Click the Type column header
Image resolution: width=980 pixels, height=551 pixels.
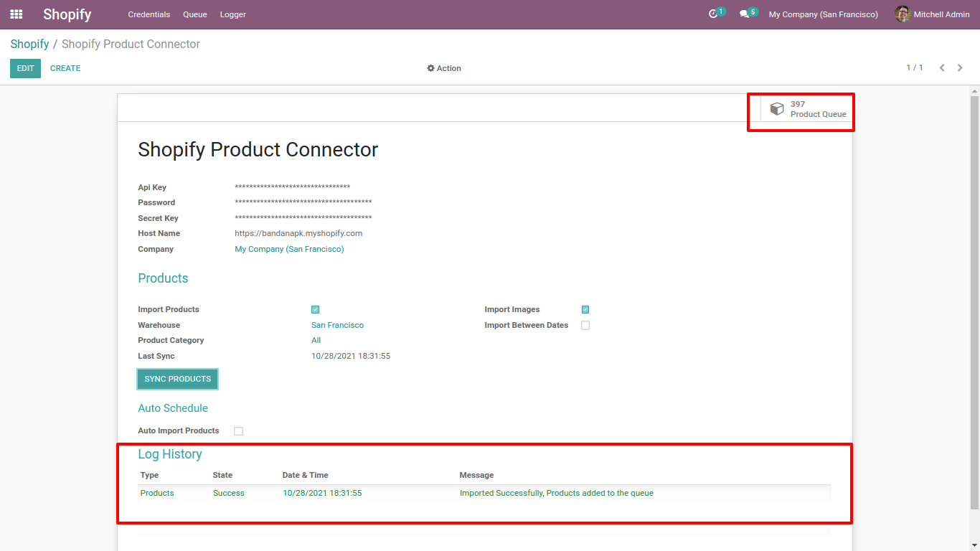click(x=150, y=475)
